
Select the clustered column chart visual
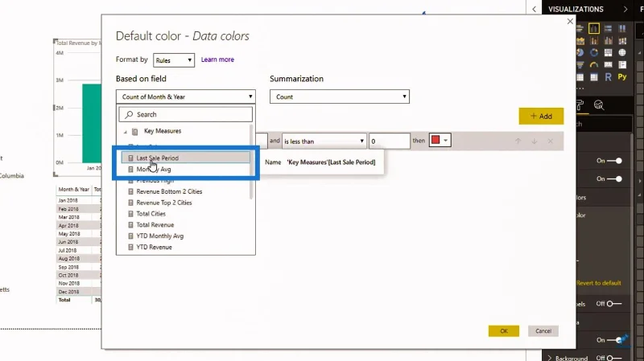tap(594, 28)
